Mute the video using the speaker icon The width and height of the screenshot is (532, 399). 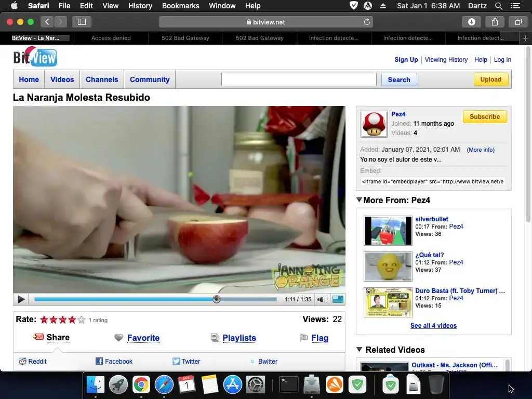pos(322,299)
